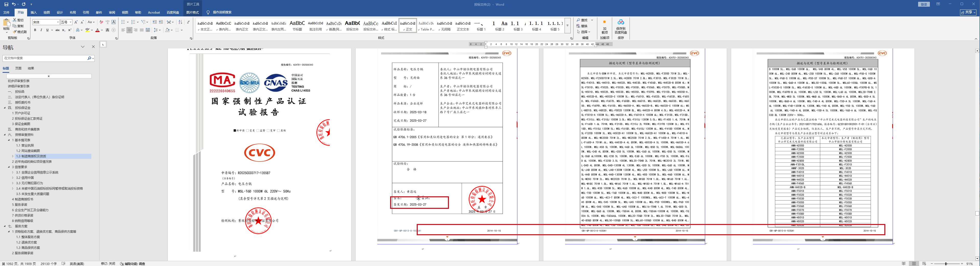980x266 pixels.
Task: Apply the red font color swatch
Action: 97,30
